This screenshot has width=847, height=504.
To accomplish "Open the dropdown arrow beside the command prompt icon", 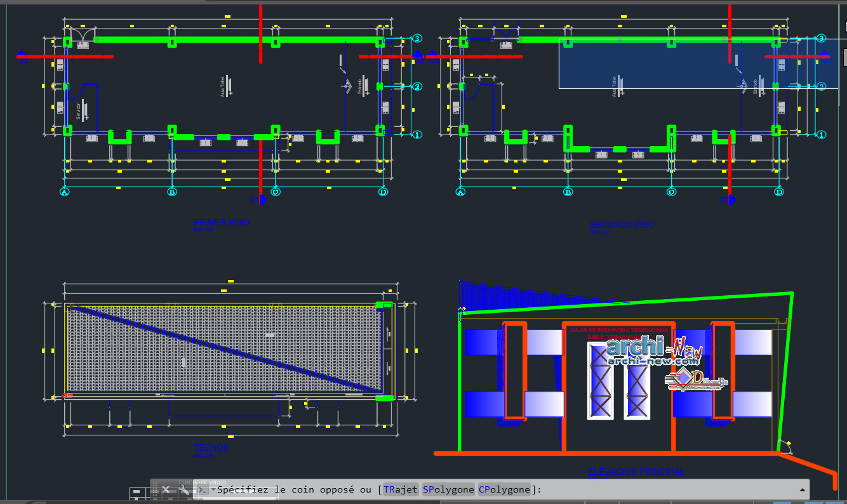I will 213,489.
